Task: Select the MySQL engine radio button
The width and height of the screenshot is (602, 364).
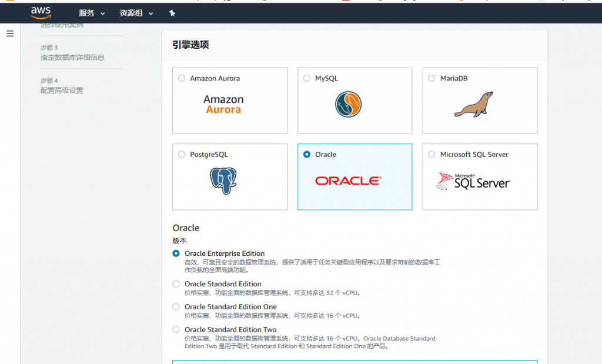Action: tap(306, 78)
